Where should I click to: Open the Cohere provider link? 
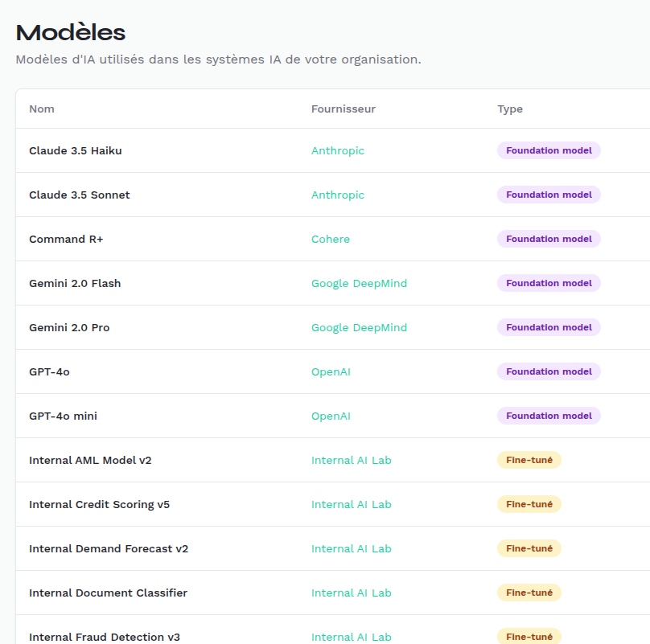[331, 239]
